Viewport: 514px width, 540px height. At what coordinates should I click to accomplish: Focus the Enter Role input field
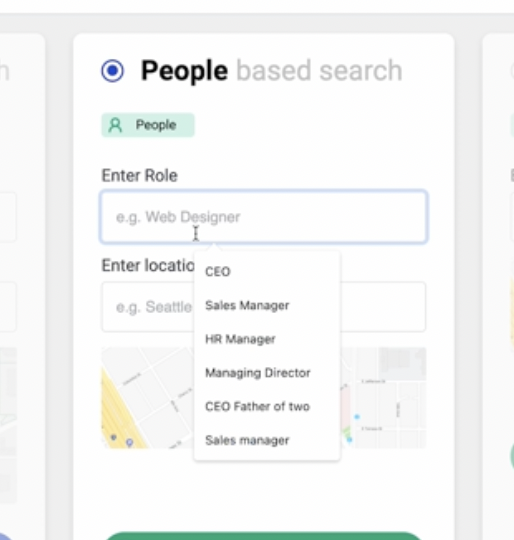pos(264,217)
